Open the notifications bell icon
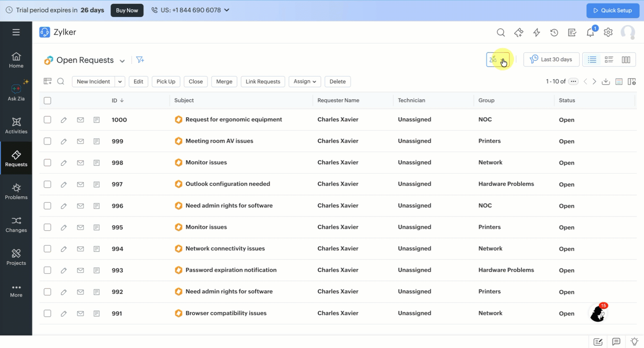This screenshot has width=644, height=348. click(590, 32)
